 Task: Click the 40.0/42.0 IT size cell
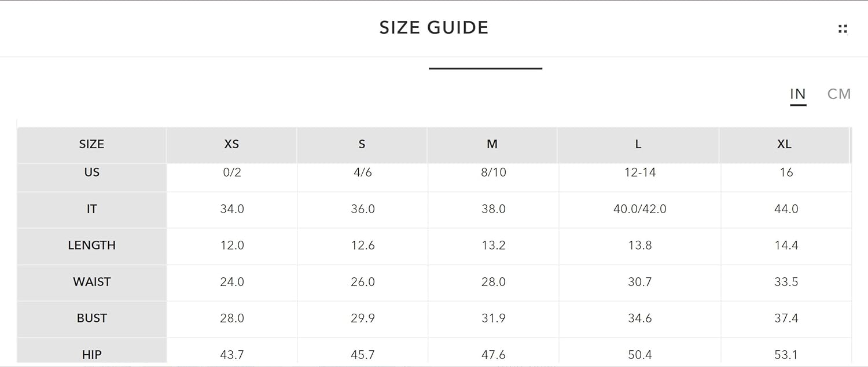click(640, 209)
